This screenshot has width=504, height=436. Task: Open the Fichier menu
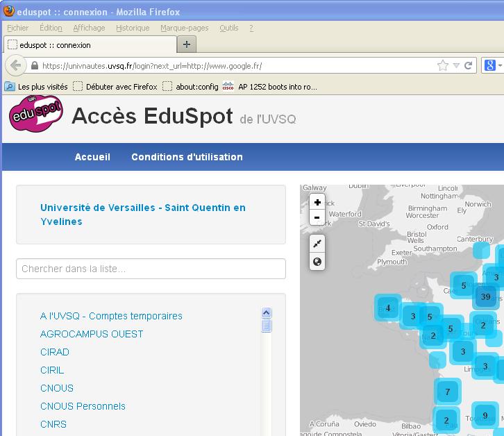tap(17, 28)
